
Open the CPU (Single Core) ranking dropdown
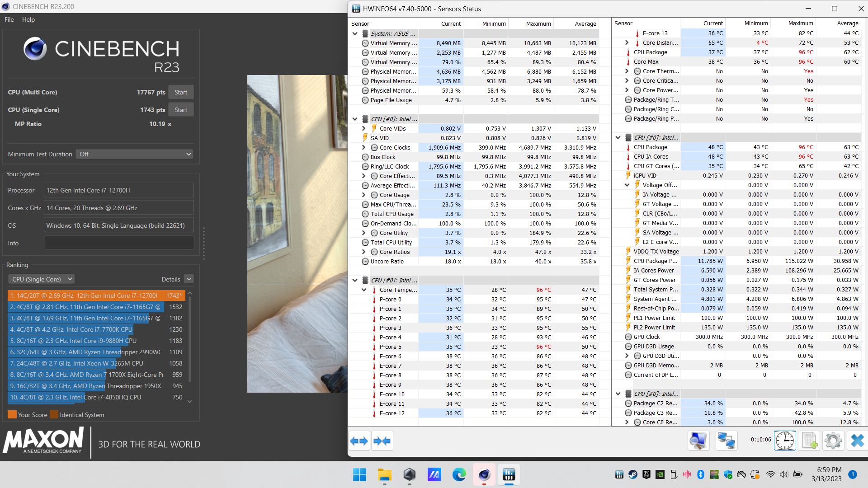pyautogui.click(x=41, y=279)
